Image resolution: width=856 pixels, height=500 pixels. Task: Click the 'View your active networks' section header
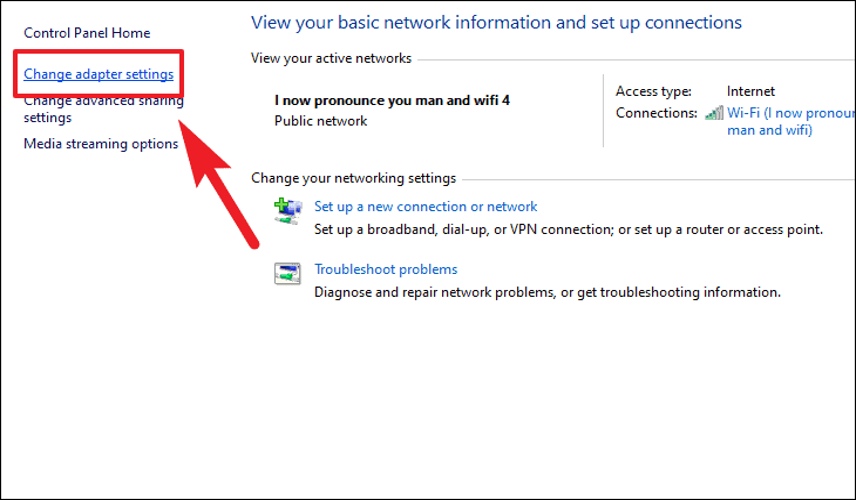(331, 58)
